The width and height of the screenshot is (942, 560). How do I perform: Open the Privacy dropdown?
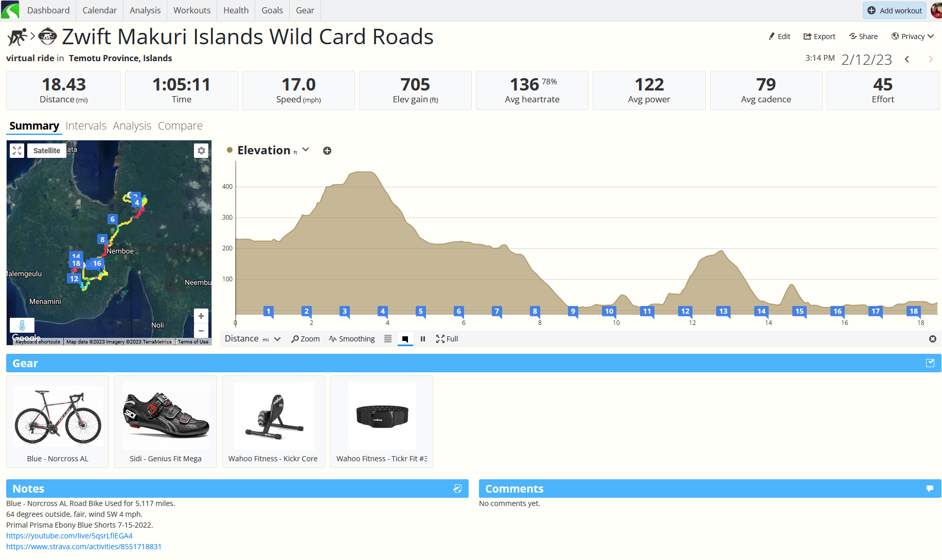pos(912,37)
